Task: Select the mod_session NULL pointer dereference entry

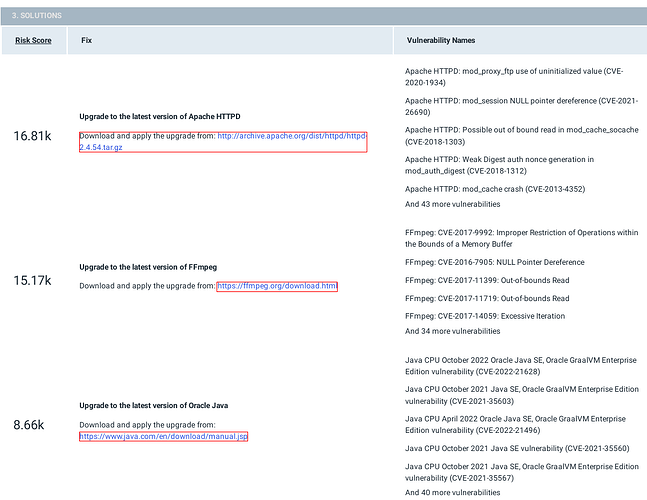Action: [x=521, y=106]
